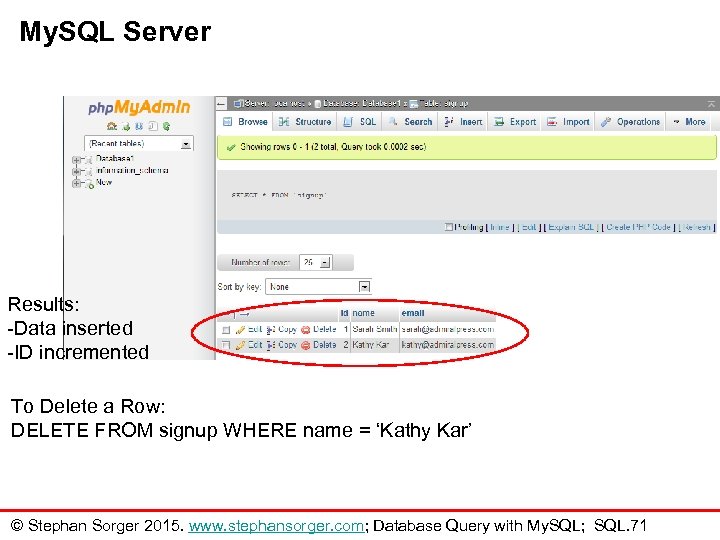Click the white page icon in sidebar
Screen dimensions: 720x540
pos(153,126)
